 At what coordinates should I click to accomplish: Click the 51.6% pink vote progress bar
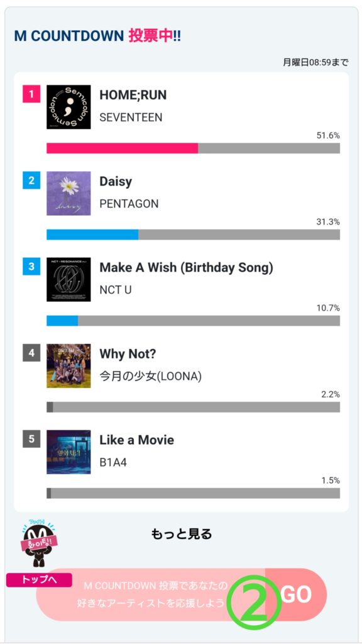(193, 148)
